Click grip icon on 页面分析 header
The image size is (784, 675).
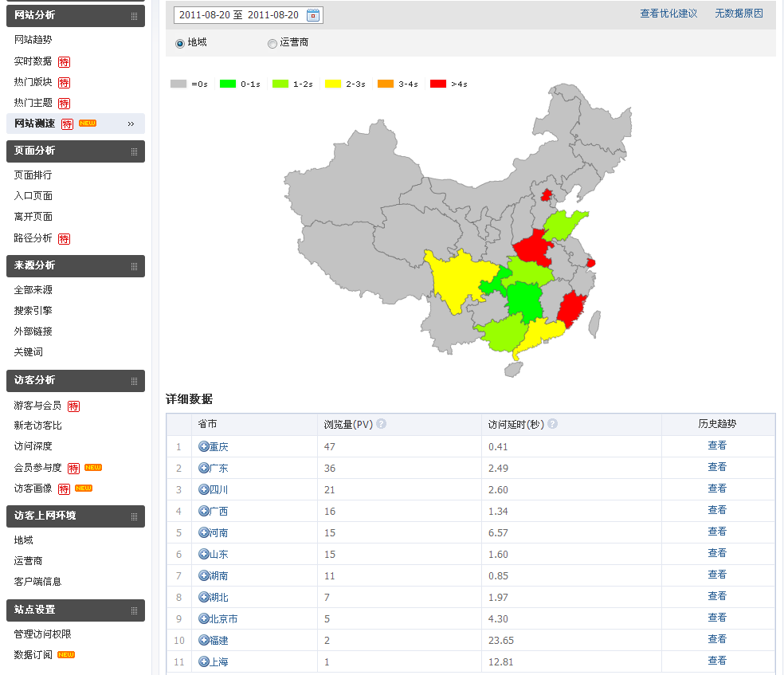[x=134, y=151]
